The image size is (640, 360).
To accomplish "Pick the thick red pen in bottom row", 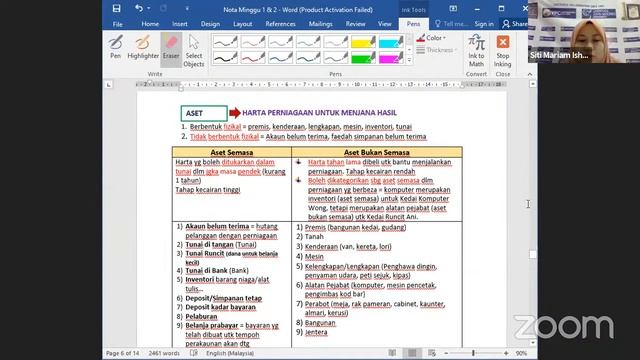I will pos(253,58).
